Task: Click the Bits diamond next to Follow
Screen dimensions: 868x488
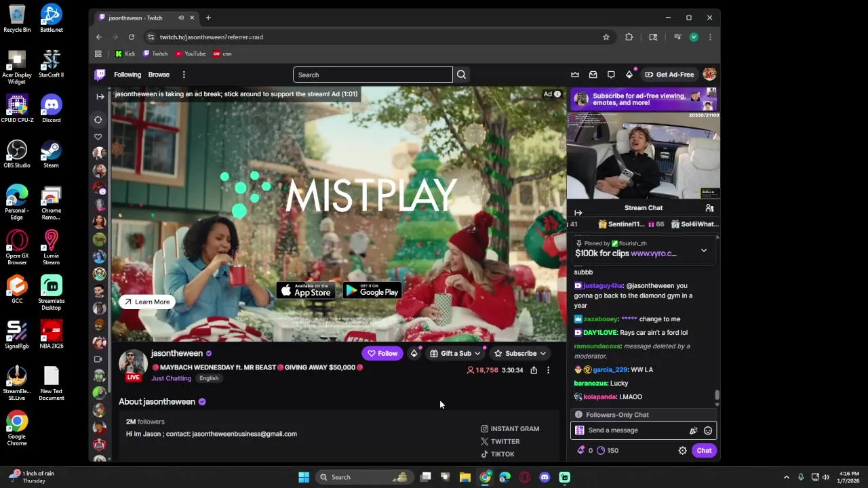Action: point(414,353)
